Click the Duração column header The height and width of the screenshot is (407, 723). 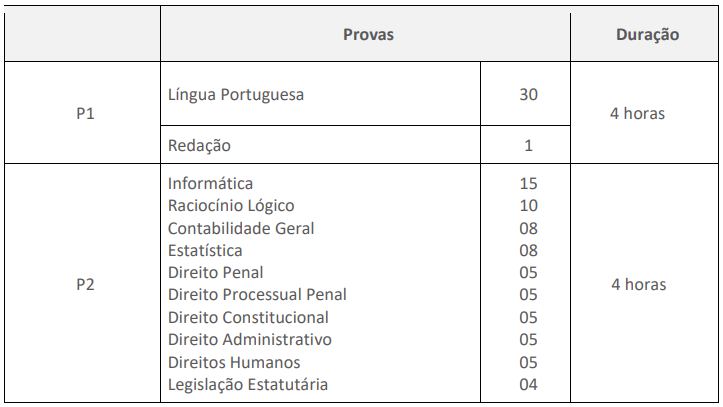pos(646,35)
